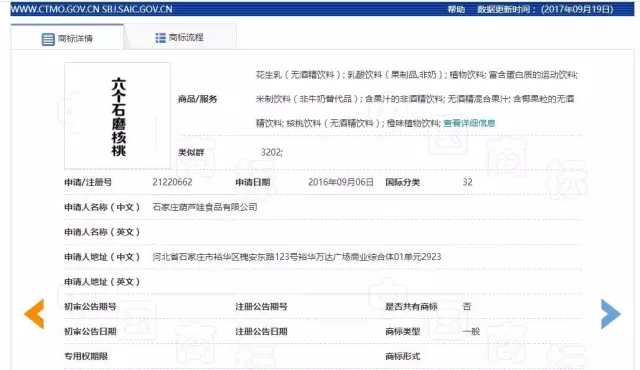Click the 帮助 help link
Screen dimensions: 640x370
coord(456,9)
